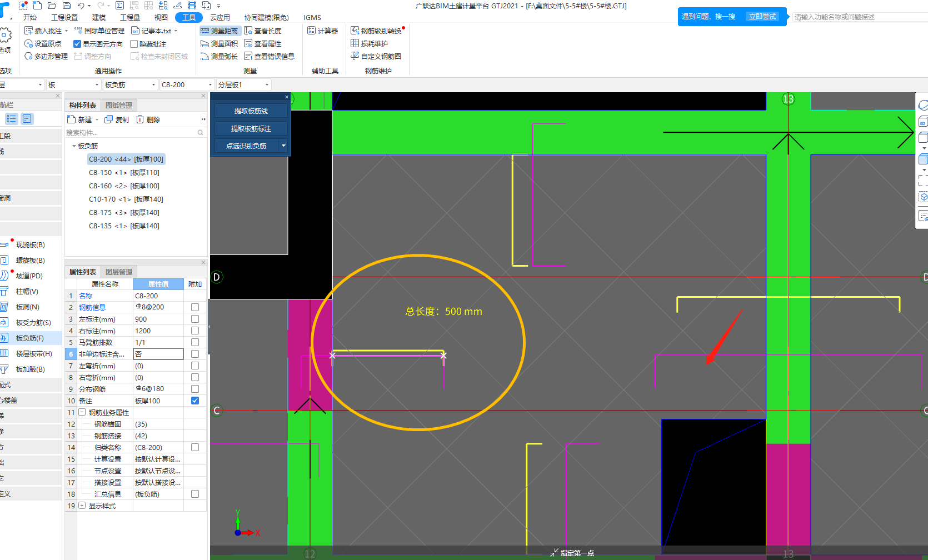Click the open folder icon in quick access toolbar
928x560 pixels.
point(52,6)
